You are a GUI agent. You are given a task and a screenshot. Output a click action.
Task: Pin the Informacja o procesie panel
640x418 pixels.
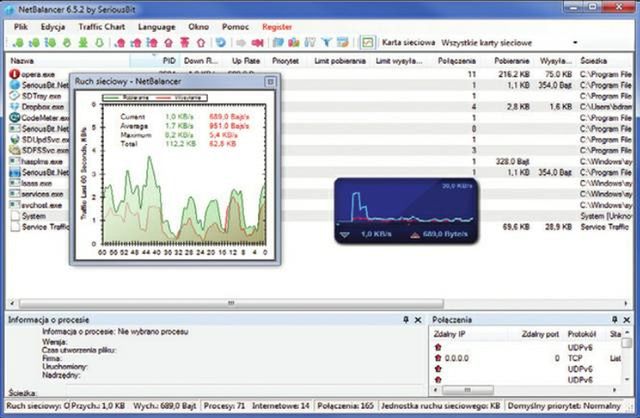[x=406, y=320]
